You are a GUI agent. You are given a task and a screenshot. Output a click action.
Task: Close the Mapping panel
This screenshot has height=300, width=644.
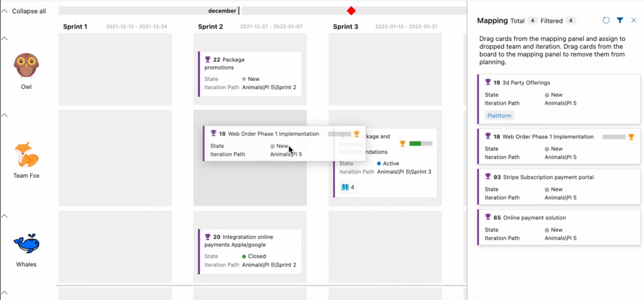click(x=634, y=20)
